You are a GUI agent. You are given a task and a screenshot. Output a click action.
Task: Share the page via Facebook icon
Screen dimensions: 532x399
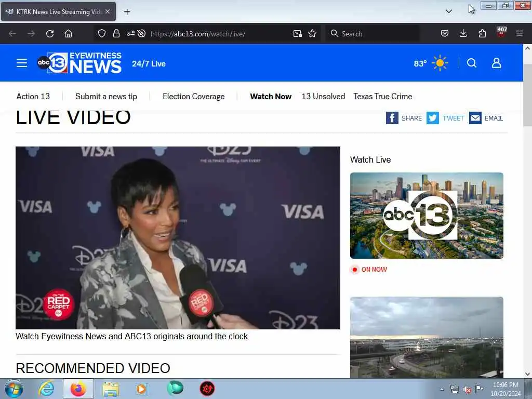coord(392,118)
